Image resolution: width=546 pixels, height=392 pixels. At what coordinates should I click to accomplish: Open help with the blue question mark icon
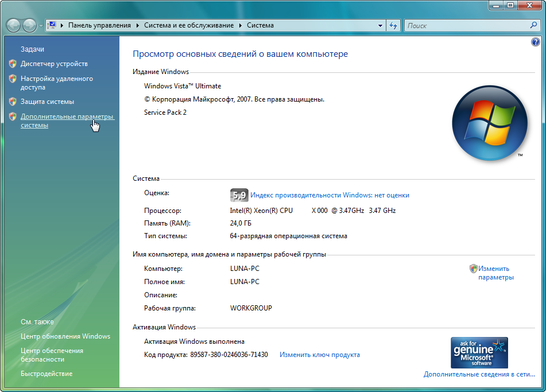coord(536,42)
